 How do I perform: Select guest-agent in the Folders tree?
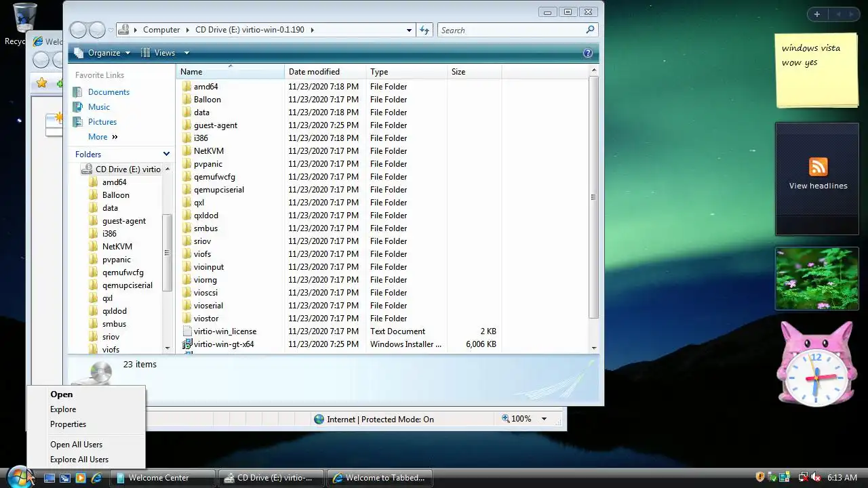pos(124,221)
